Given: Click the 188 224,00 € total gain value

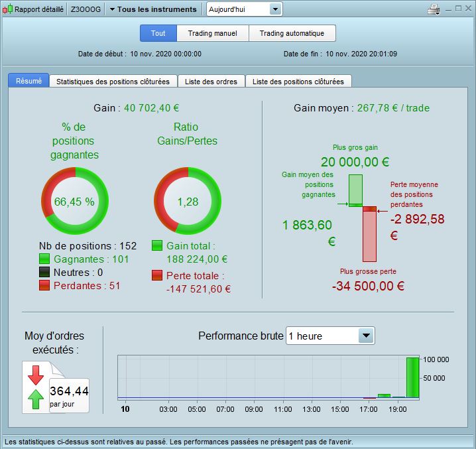Looking at the screenshot, I should (197, 259).
